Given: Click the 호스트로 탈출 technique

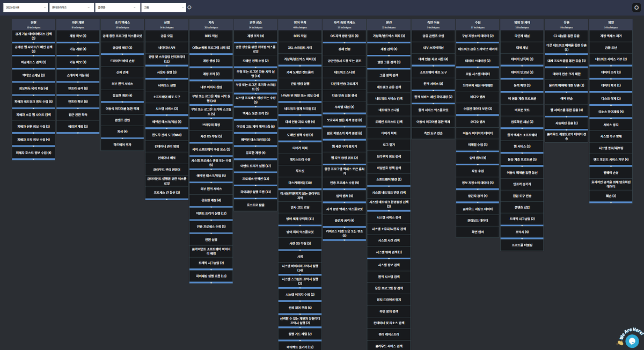Looking at the screenshot, I should pos(255,205).
